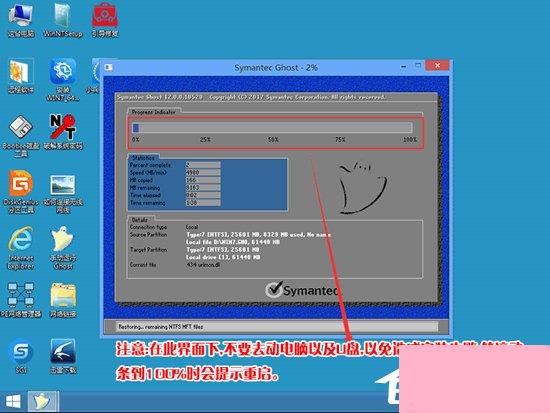Launch the WinNTSetup desktop shortcut
Screen dimensions: 550x413
63,20
